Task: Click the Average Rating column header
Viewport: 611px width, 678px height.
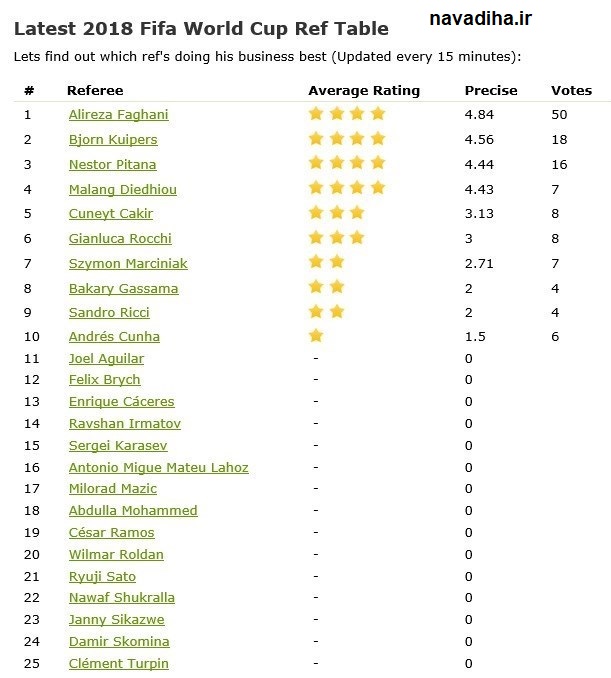Action: coord(364,91)
